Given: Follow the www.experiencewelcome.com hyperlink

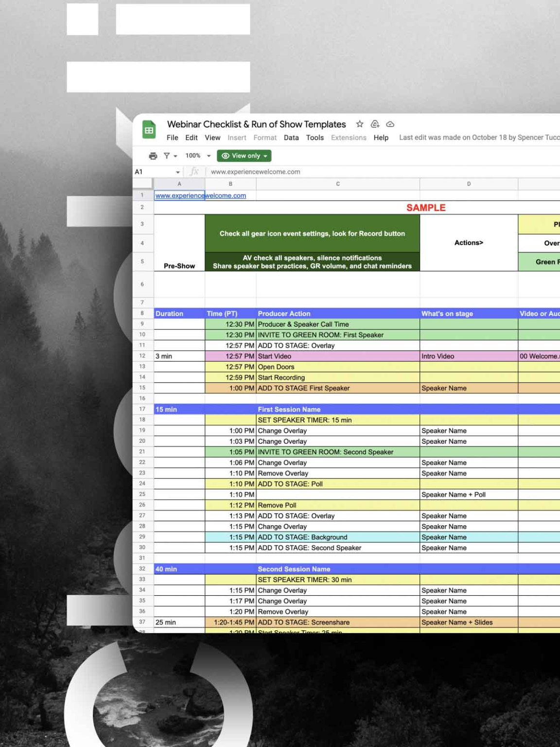Looking at the screenshot, I should click(x=200, y=195).
